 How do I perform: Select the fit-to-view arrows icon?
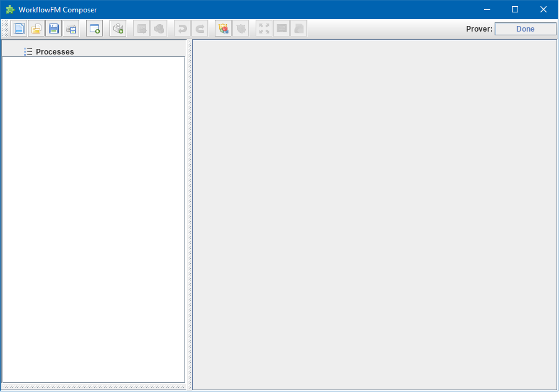(263, 28)
